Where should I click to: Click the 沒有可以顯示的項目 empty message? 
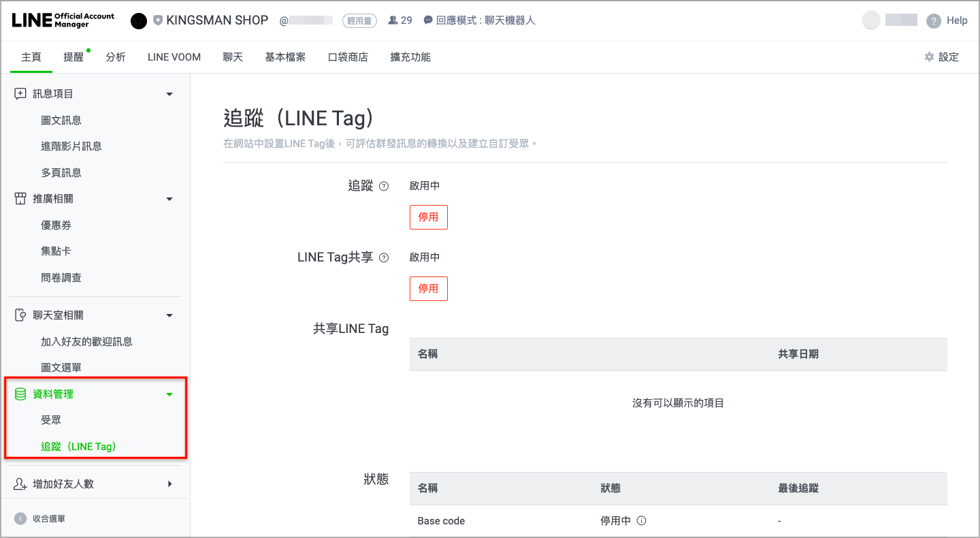[678, 403]
